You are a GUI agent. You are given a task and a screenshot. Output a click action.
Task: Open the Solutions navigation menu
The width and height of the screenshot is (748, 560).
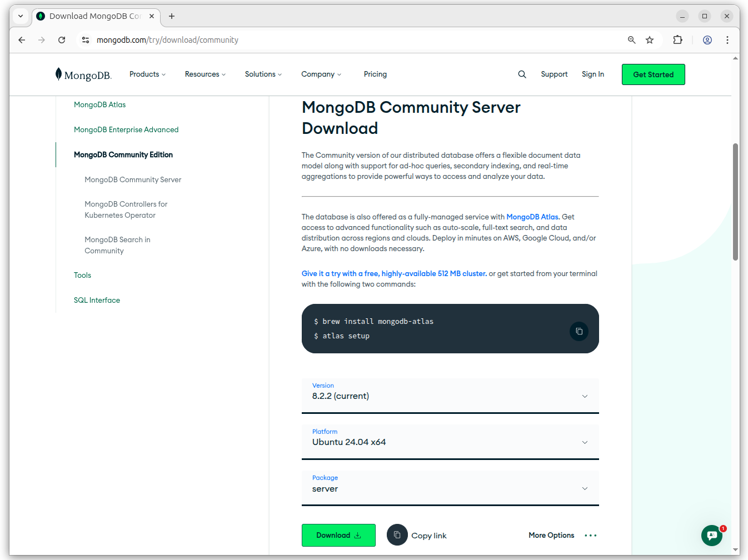[x=263, y=74]
